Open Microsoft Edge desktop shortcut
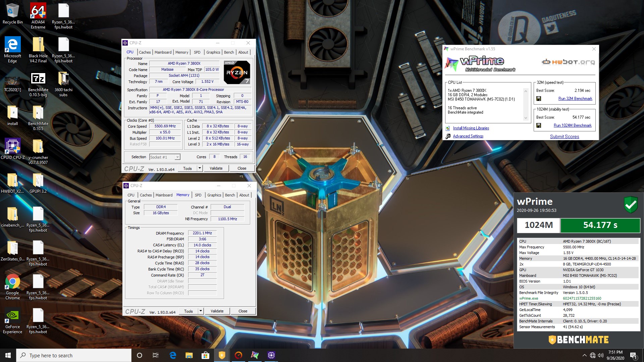The image size is (644, 362). 12,50
